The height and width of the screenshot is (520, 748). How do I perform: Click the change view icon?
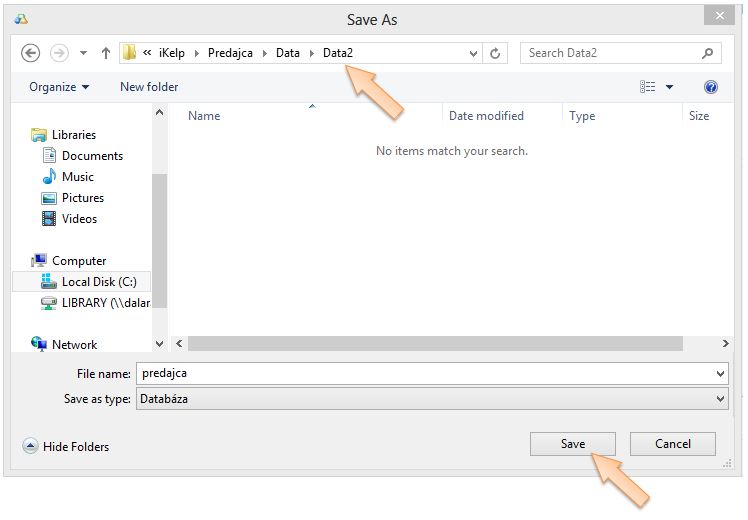[648, 87]
